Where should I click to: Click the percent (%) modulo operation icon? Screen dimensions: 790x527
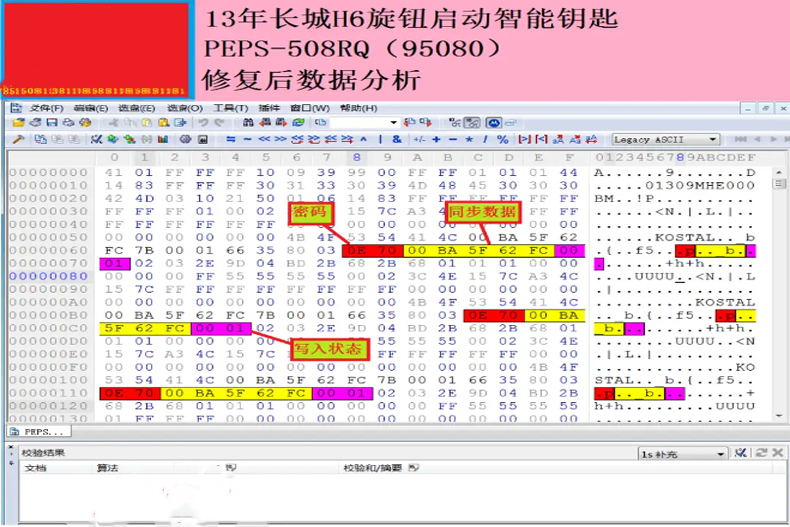(x=502, y=139)
